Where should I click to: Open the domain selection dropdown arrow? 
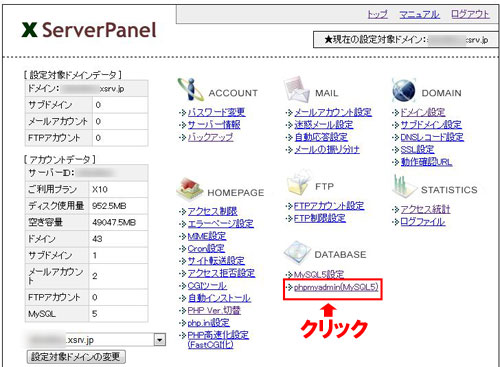pyautogui.click(x=160, y=340)
